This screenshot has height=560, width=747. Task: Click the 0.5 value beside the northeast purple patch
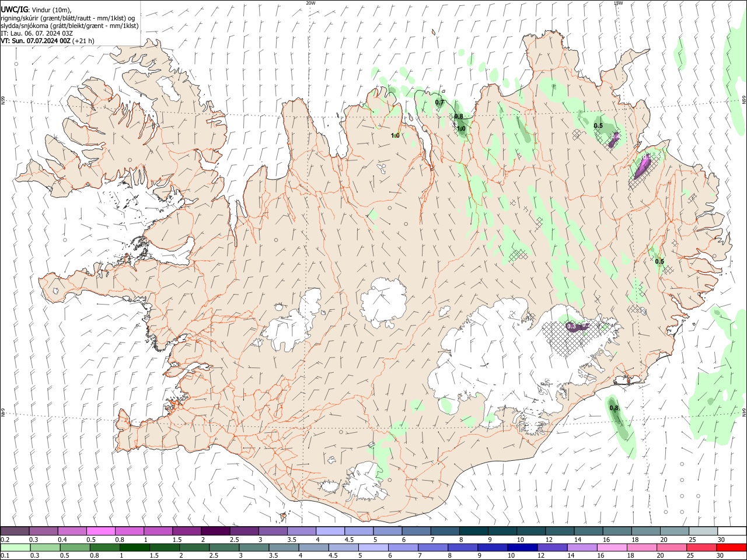click(x=598, y=125)
